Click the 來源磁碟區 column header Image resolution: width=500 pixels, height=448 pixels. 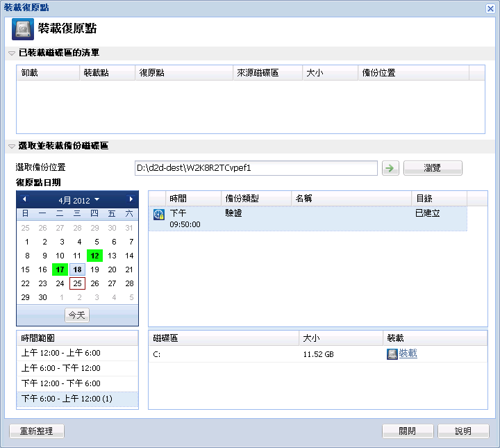(268, 73)
